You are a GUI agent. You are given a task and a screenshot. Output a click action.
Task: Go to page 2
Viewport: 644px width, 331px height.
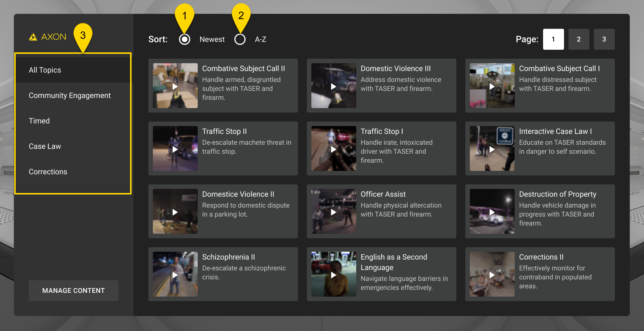pyautogui.click(x=579, y=39)
